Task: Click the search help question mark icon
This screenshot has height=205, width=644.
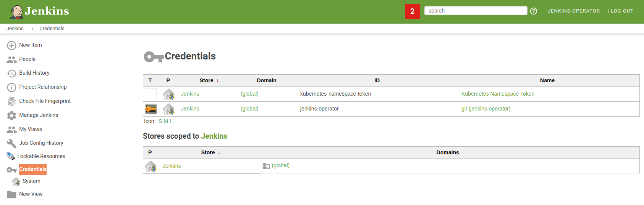Action: (534, 11)
